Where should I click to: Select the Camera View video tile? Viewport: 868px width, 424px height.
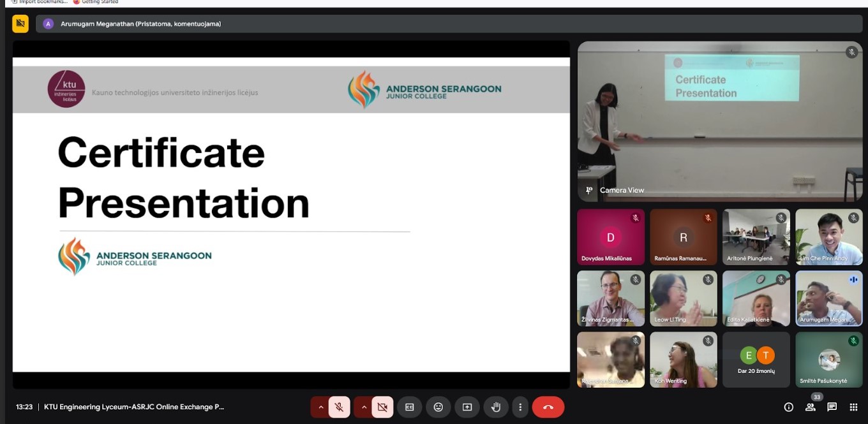[720, 121]
